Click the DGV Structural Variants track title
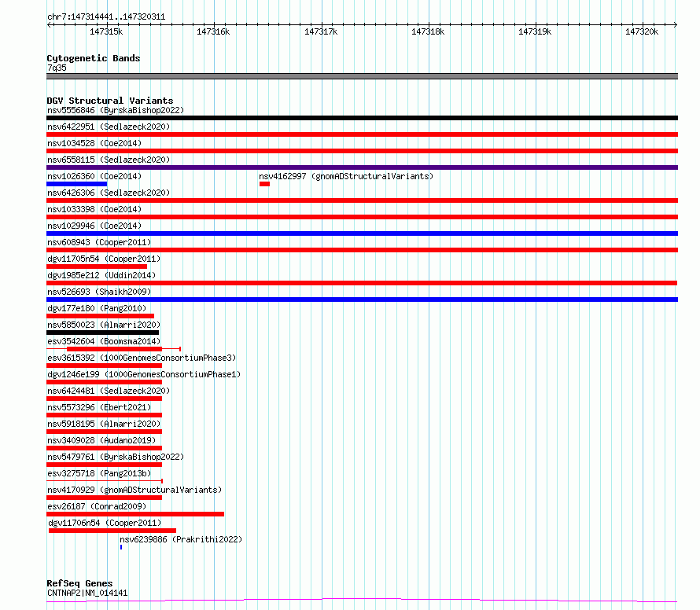The height and width of the screenshot is (610, 700). 110,101
